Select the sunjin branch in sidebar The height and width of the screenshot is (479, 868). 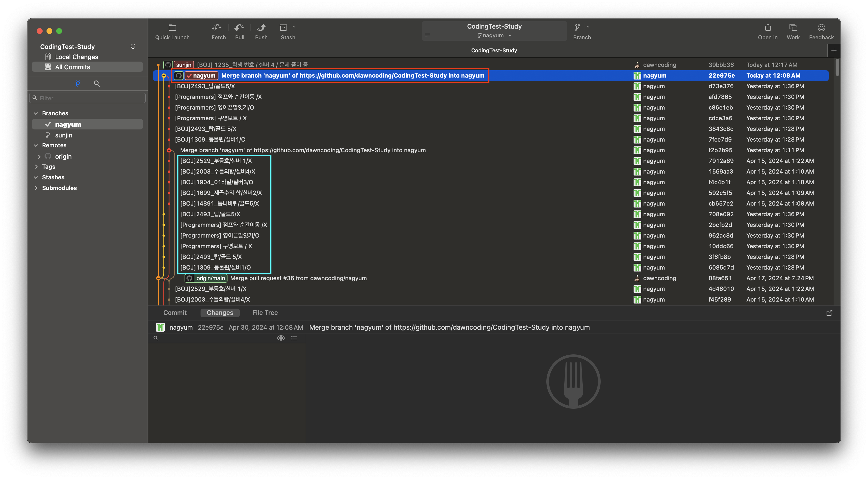pos(87,135)
